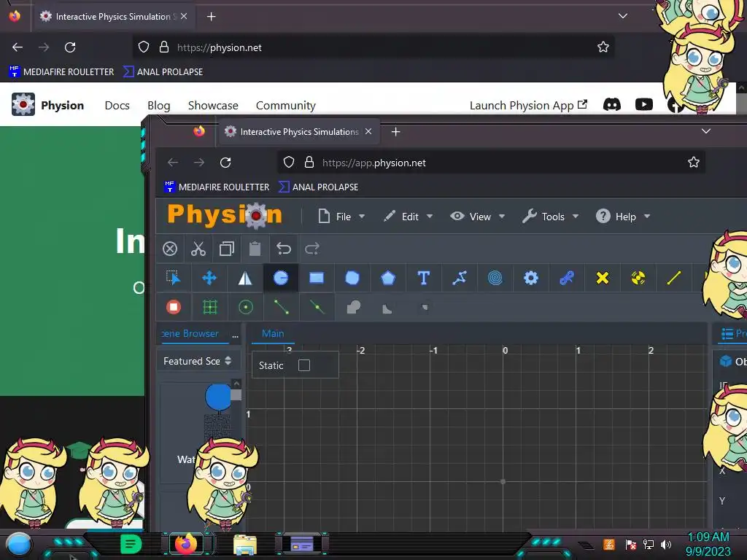This screenshot has height=560, width=747.
Task: Click the Paste clipboard icon
Action: [255, 249]
